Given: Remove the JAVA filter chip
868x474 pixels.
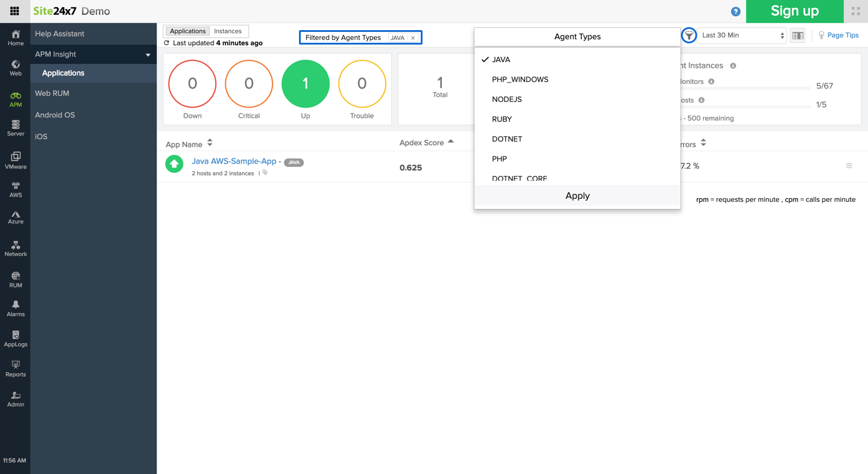Looking at the screenshot, I should click(413, 38).
